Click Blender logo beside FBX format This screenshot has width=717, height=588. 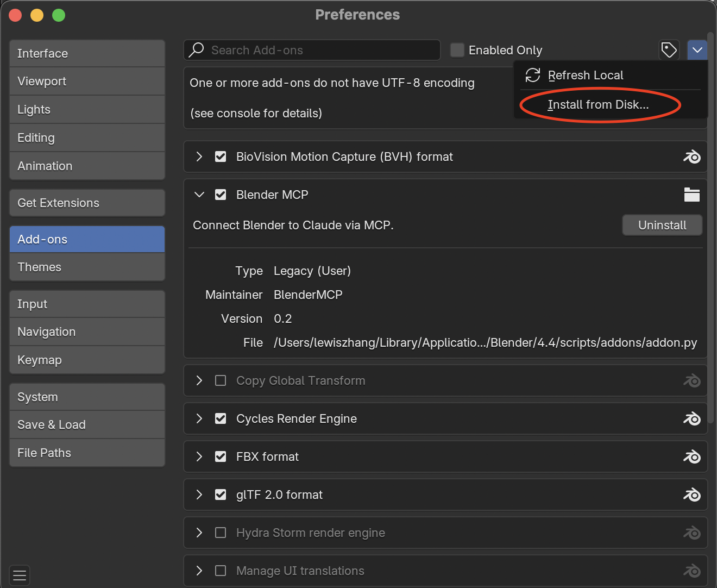[691, 456]
